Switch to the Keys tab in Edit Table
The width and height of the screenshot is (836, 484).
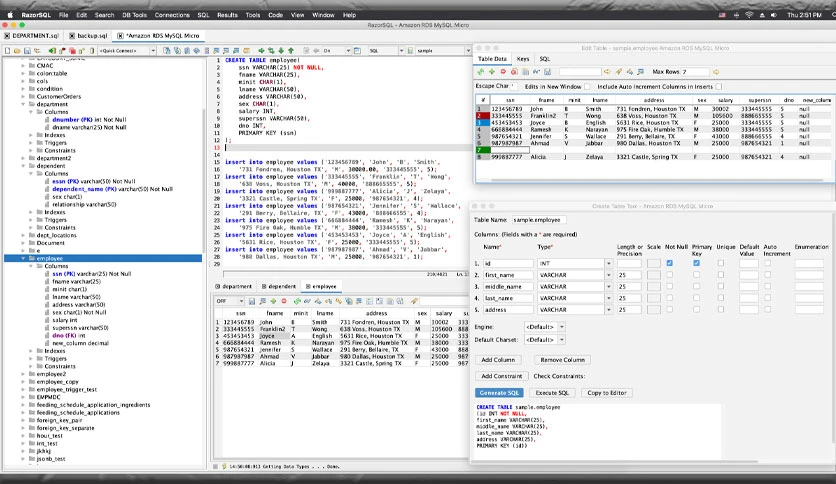[522, 59]
